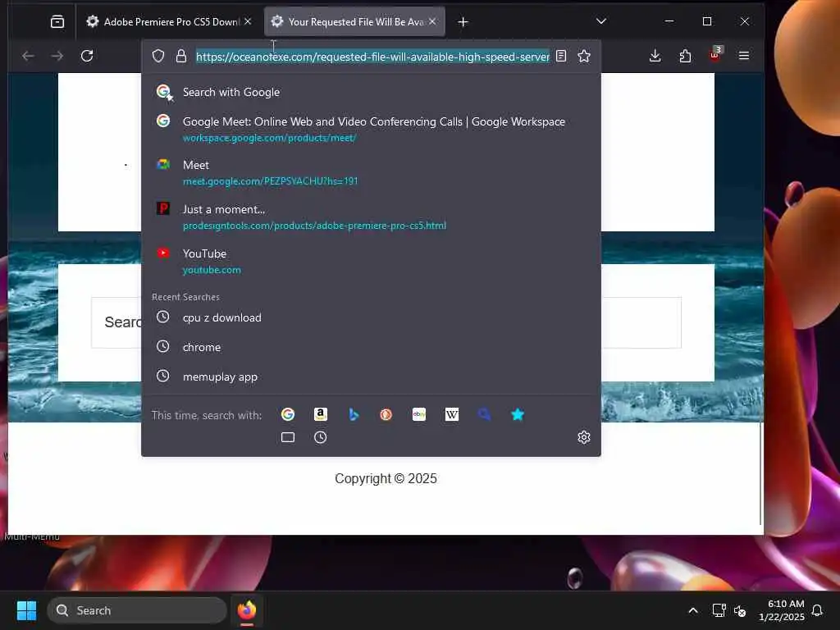
Task: Choose Search with Google suggestion
Action: pyautogui.click(x=371, y=92)
